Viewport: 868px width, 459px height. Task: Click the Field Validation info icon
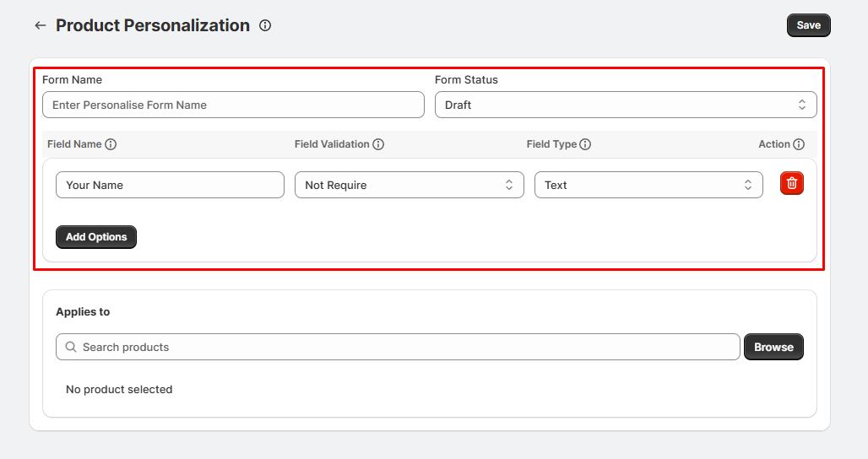click(378, 144)
